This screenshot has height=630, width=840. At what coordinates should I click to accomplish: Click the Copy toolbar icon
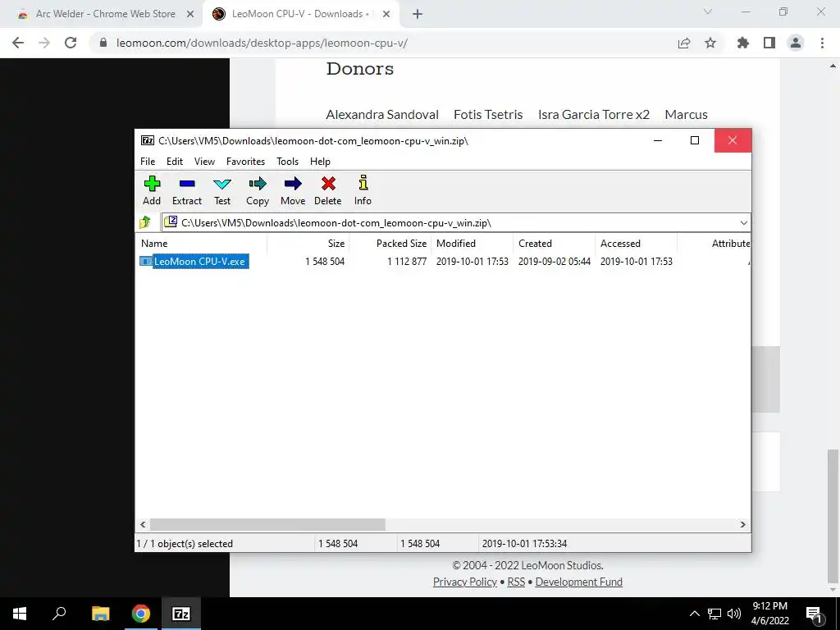coord(258,184)
